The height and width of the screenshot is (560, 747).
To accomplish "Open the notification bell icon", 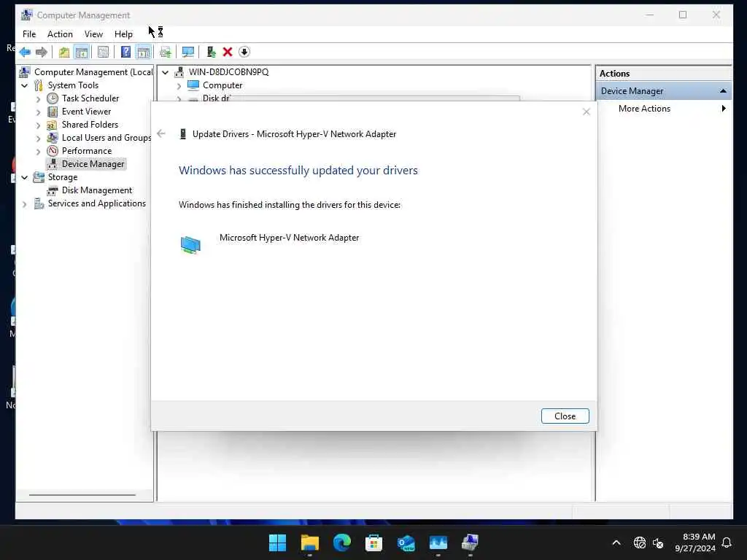I will [727, 542].
